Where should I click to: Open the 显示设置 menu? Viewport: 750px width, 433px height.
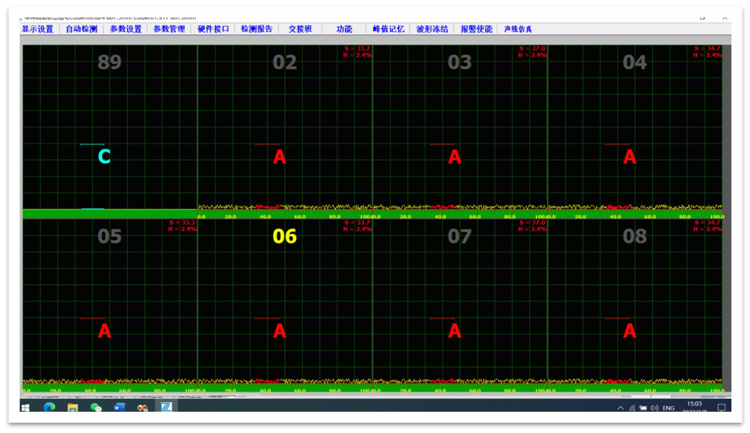(x=37, y=29)
